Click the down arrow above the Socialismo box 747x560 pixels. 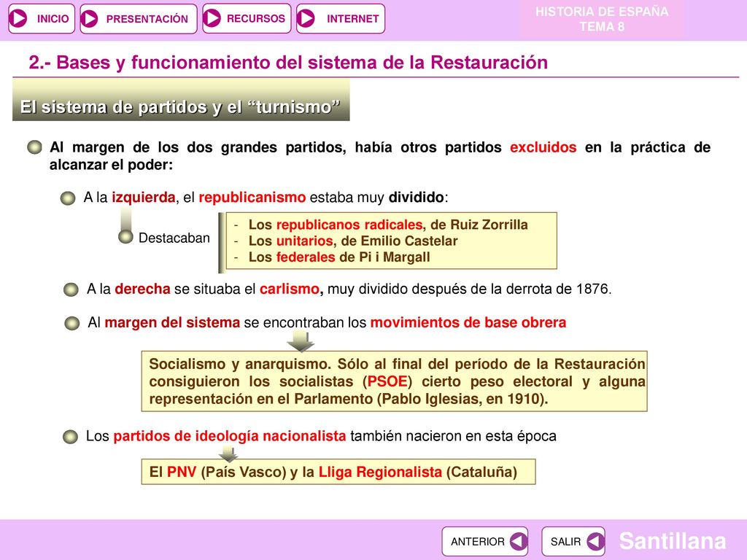coord(300,341)
